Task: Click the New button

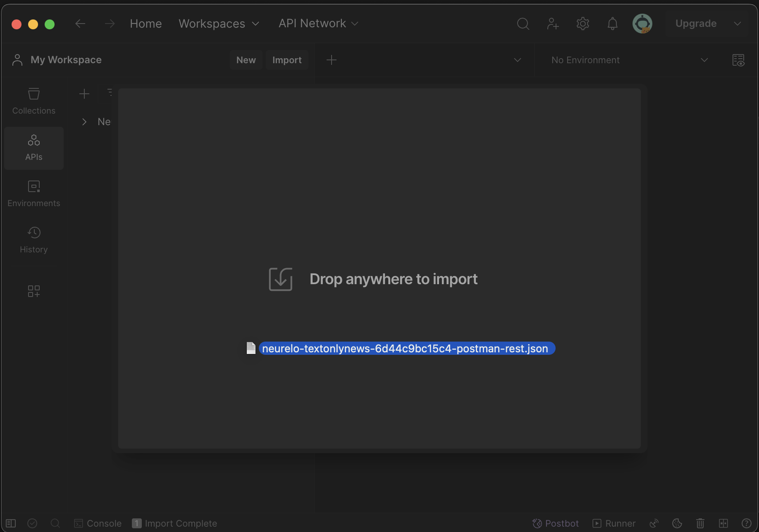Action: (x=246, y=60)
